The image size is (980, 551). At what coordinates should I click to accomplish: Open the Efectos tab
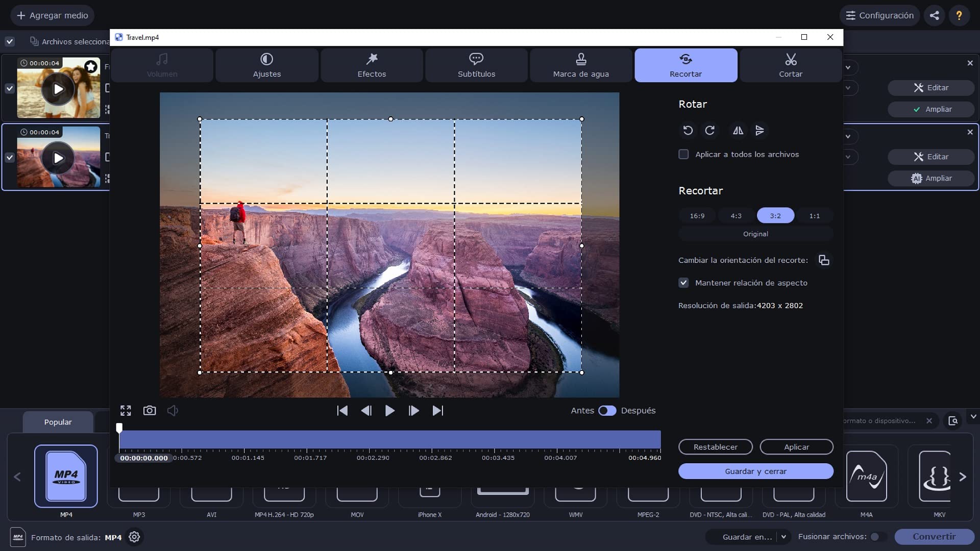[x=372, y=65]
